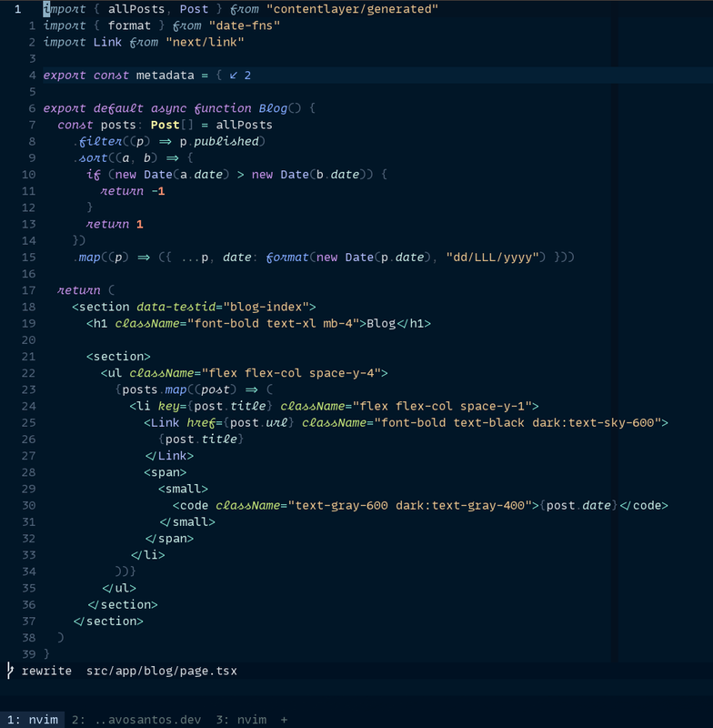713x728 pixels.
Task: Click "flex flex-col space-y-4" class string
Action: pos(291,373)
